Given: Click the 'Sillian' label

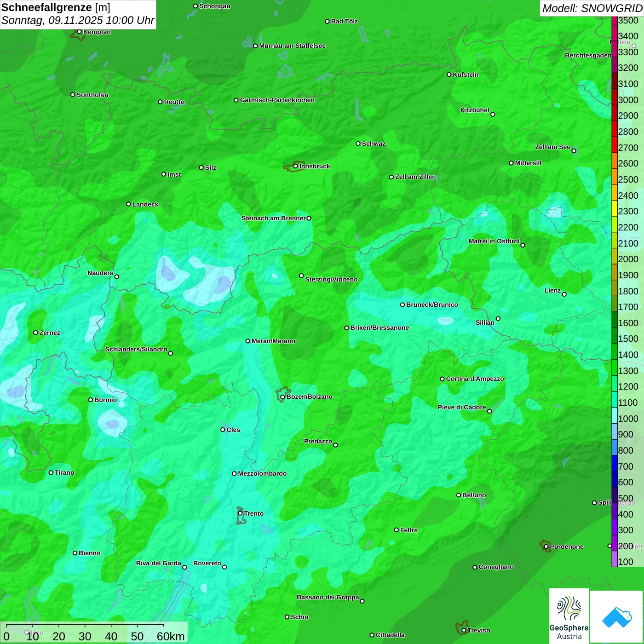Looking at the screenshot, I should click(485, 322).
